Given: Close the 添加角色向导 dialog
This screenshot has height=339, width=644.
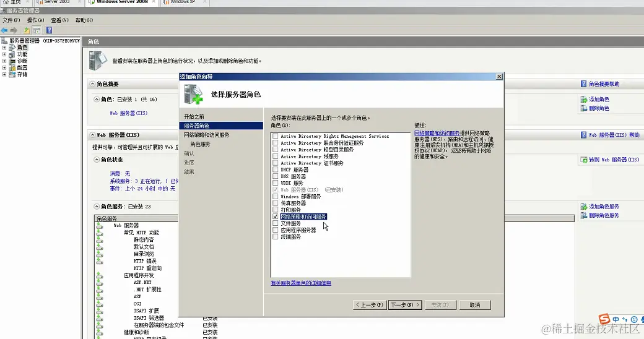Looking at the screenshot, I should click(499, 77).
